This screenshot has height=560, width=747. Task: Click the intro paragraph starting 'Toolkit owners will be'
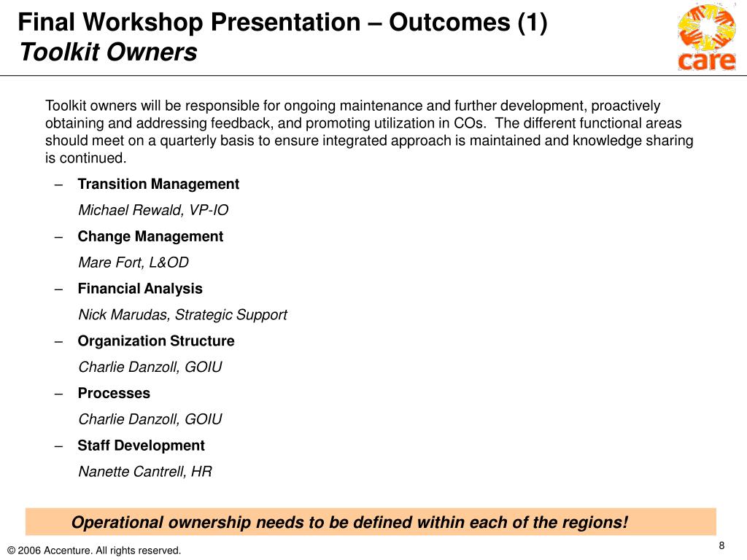tap(369, 131)
